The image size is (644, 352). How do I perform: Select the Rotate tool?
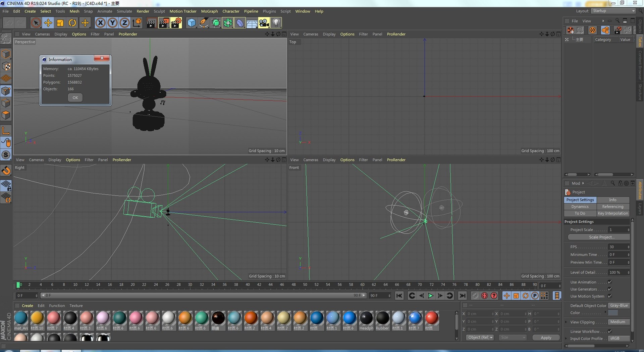point(72,23)
